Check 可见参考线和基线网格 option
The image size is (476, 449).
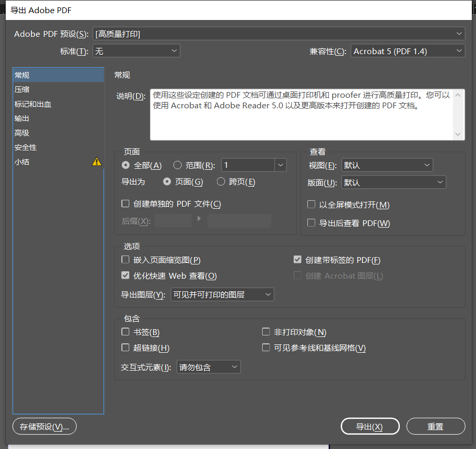(266, 348)
